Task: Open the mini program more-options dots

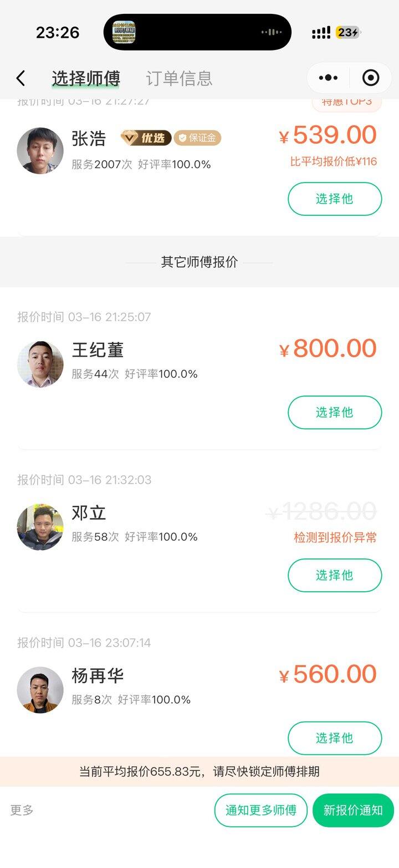Action: [329, 78]
